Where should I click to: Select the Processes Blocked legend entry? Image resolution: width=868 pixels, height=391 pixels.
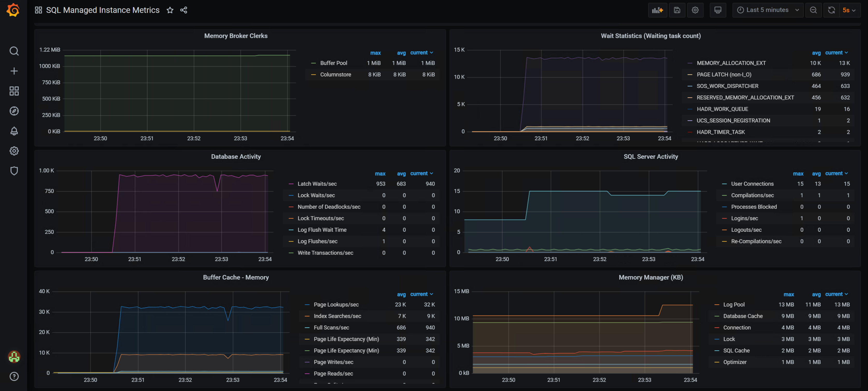click(754, 207)
